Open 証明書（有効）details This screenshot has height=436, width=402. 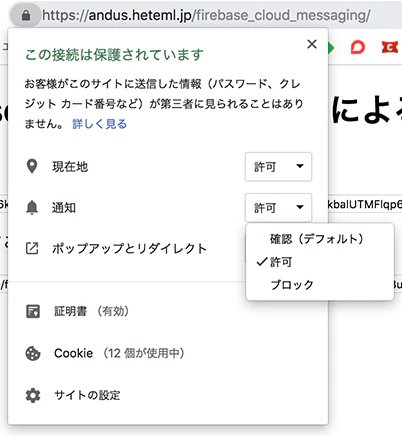91,311
